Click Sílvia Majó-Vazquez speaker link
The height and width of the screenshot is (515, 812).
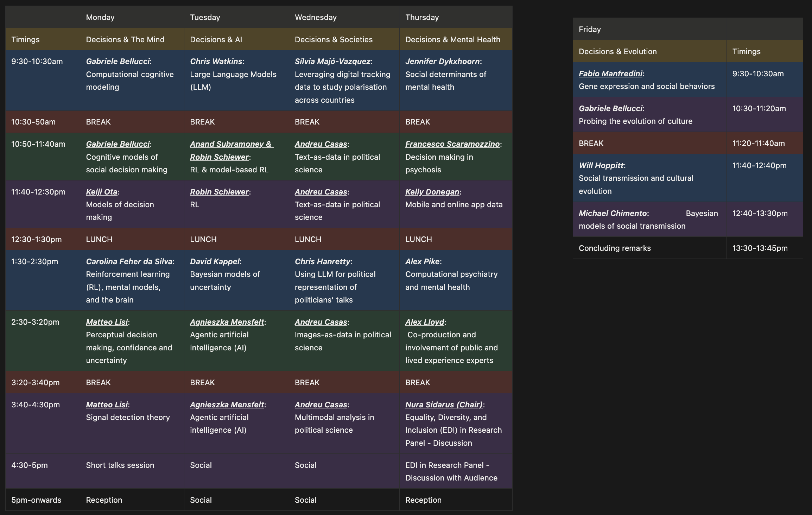[332, 61]
